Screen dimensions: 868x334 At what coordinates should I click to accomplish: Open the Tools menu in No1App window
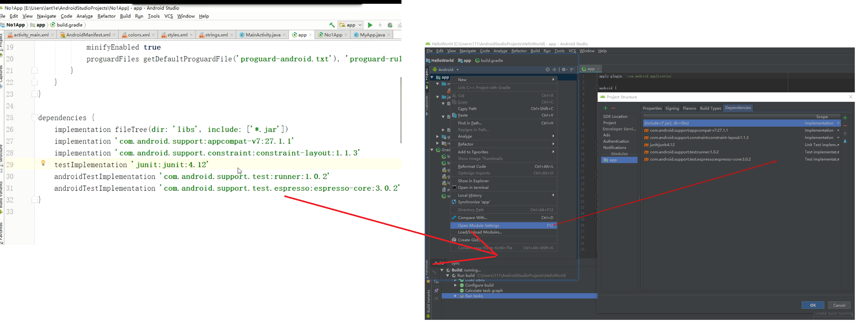[154, 16]
